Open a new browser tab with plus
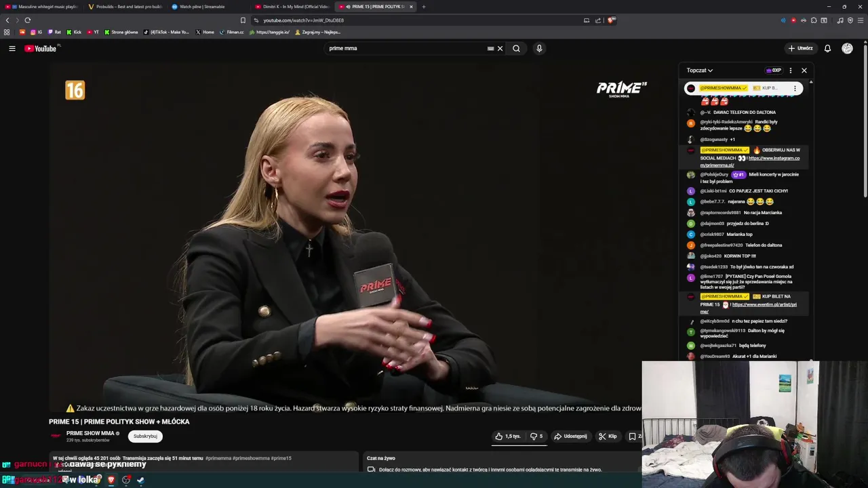 tap(424, 7)
